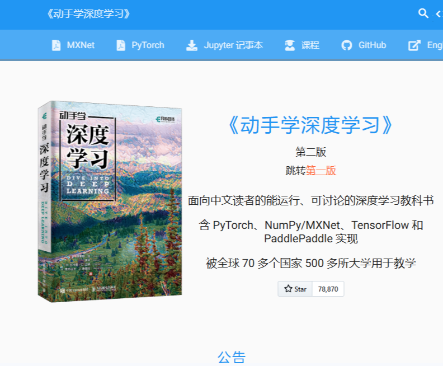This screenshot has height=366, width=443.
Task: Click the PyTorch PDF document icon
Action: tap(121, 45)
